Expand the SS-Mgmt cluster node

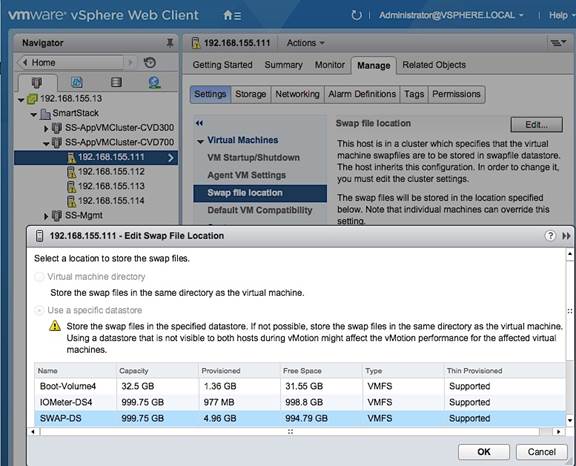46,216
